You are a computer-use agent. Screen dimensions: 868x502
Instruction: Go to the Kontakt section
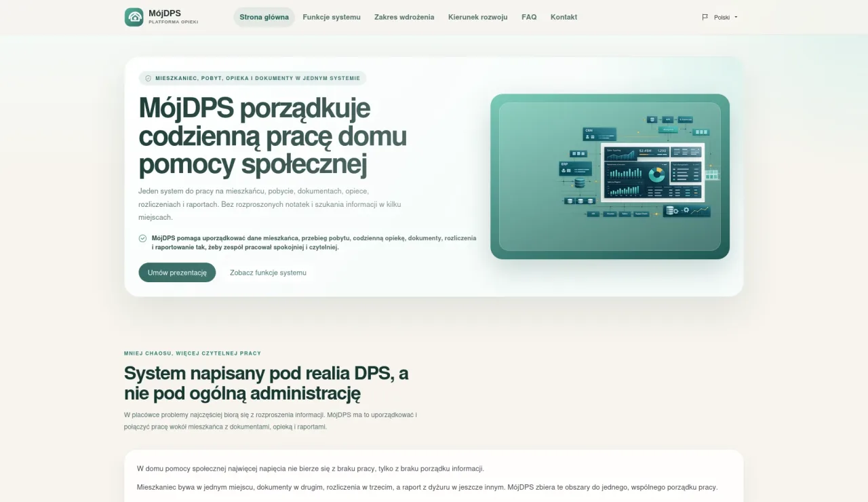coord(564,17)
